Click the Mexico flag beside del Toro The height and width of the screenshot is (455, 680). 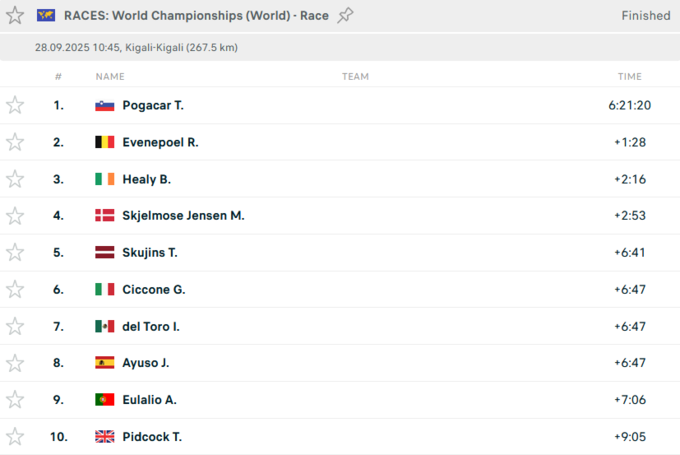coord(104,327)
